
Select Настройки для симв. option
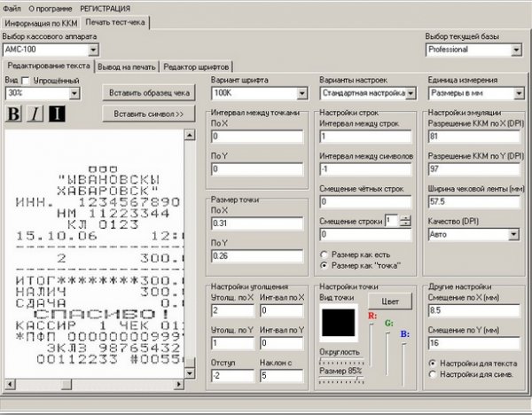click(x=432, y=374)
